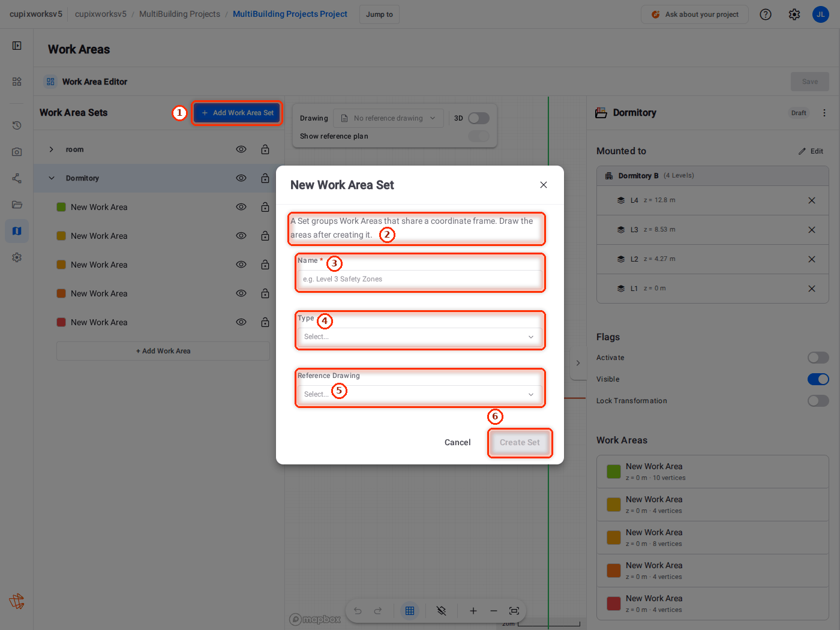840x630 pixels.
Task: Hide the Dormitory work area set
Action: pyautogui.click(x=241, y=178)
